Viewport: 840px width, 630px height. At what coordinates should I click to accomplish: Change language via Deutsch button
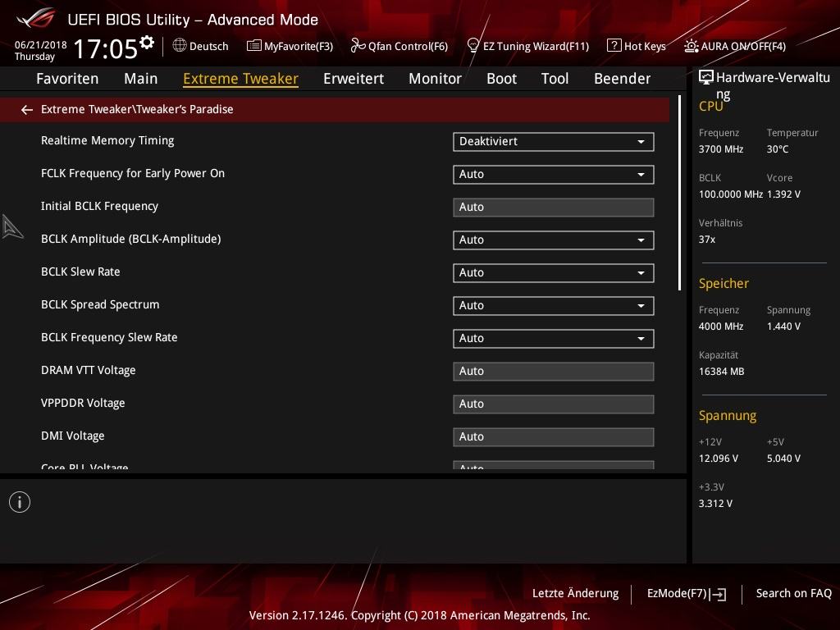click(x=201, y=46)
